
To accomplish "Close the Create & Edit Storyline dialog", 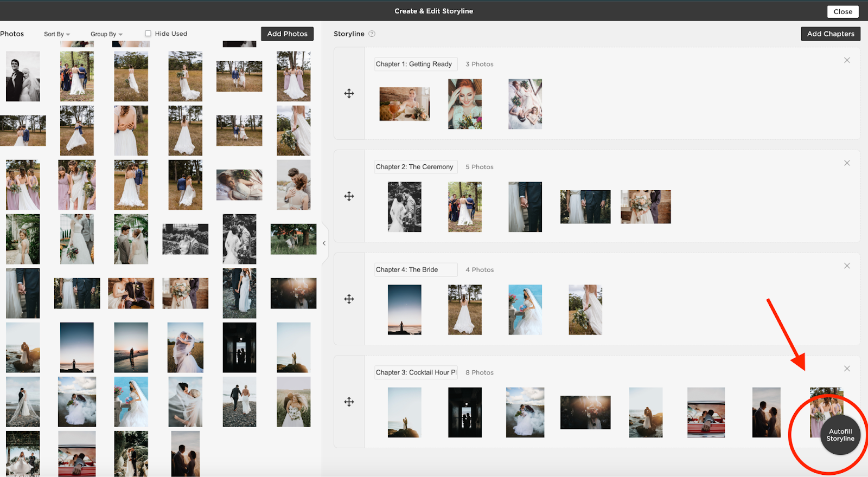I will 843,11.
